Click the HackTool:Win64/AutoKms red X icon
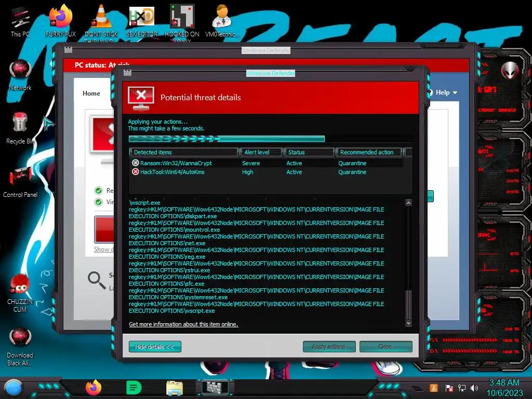 (x=135, y=171)
